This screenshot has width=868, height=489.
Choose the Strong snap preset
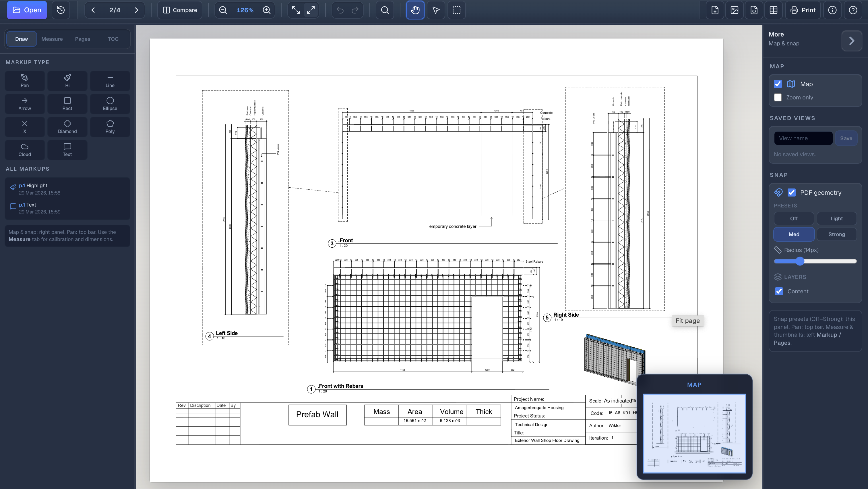pyautogui.click(x=836, y=234)
